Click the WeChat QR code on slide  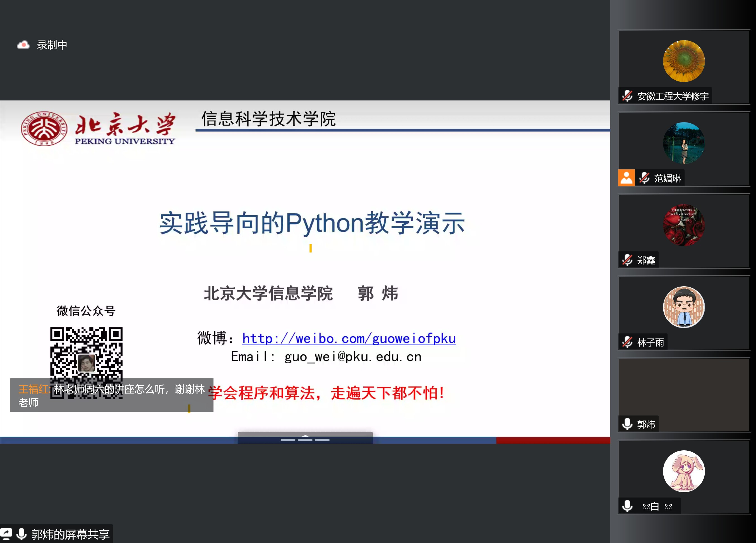(x=86, y=353)
